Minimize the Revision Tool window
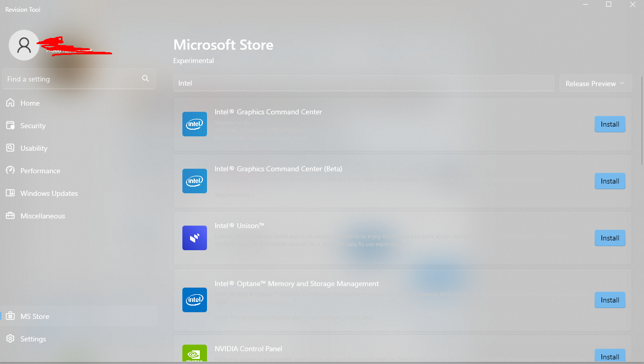 click(585, 4)
